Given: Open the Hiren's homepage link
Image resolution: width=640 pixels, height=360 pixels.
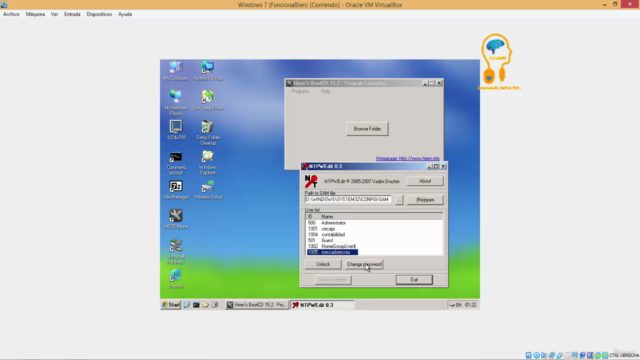Looking at the screenshot, I should [407, 158].
